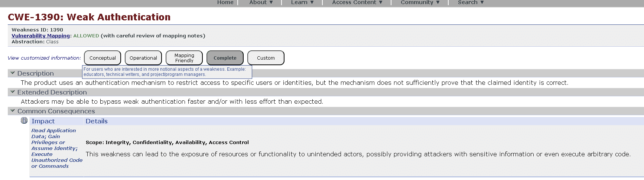Click the CWE-1390 Weak Authentication heading
Screen dimensions: 644x180
click(x=89, y=17)
